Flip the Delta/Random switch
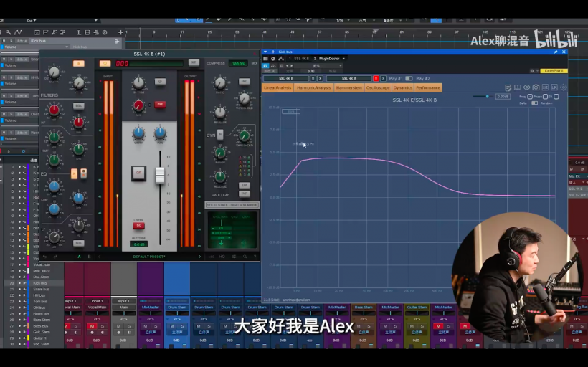588x367 pixels. [x=534, y=103]
